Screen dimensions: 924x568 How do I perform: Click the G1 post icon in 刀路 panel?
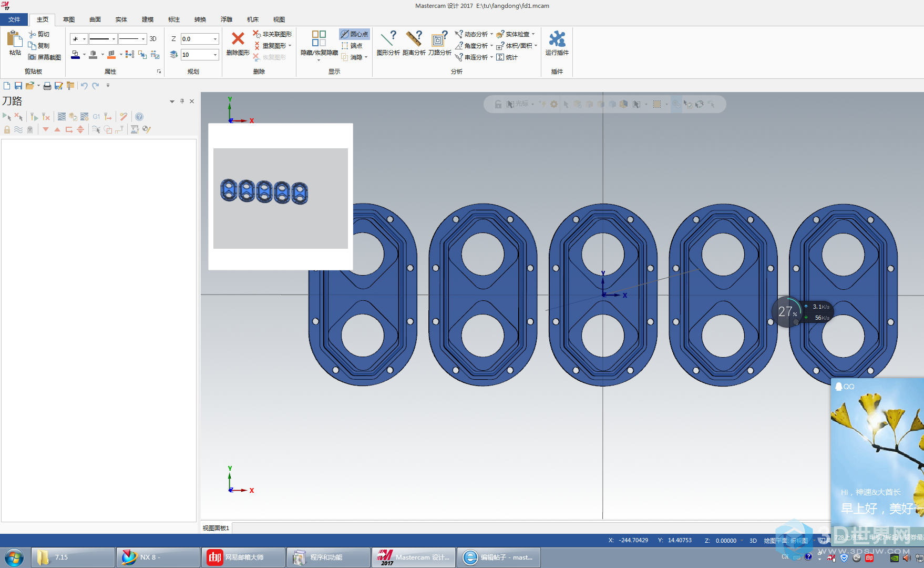97,117
